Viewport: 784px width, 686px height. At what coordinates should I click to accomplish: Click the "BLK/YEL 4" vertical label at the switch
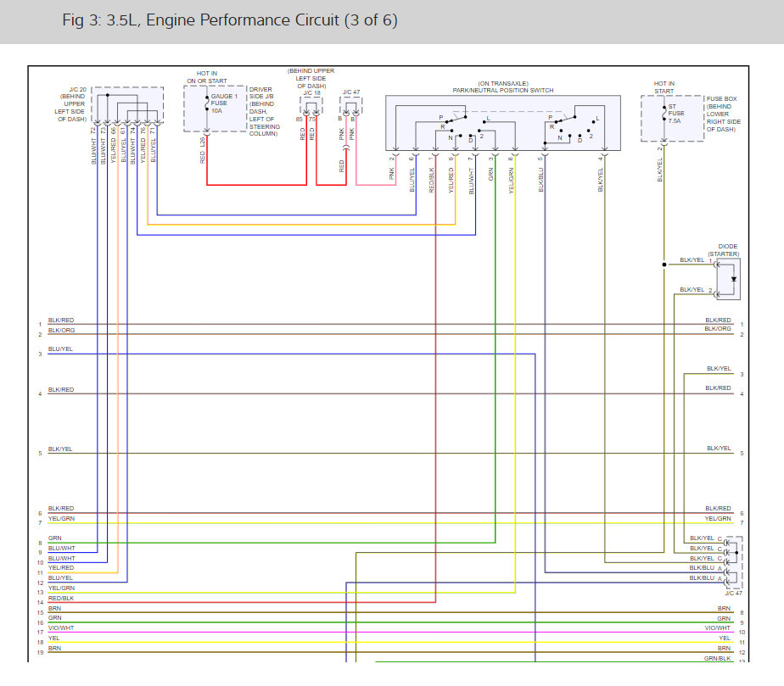[601, 175]
